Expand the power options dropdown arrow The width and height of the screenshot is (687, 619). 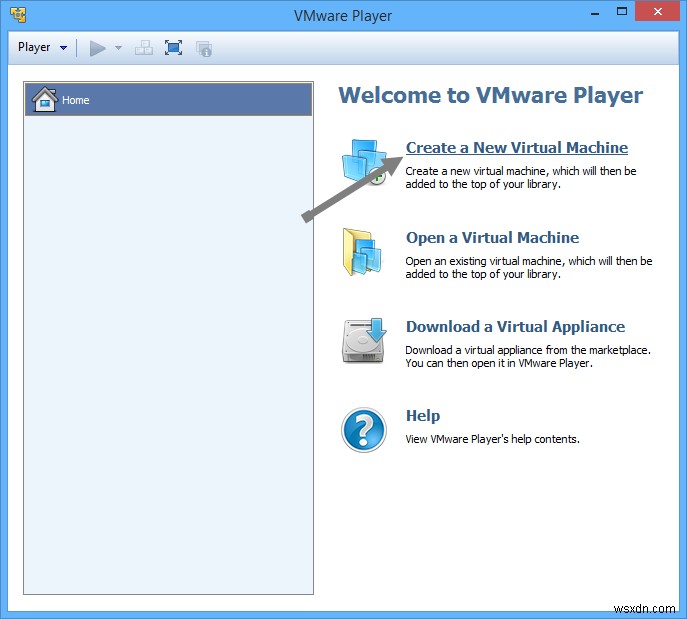pos(118,48)
